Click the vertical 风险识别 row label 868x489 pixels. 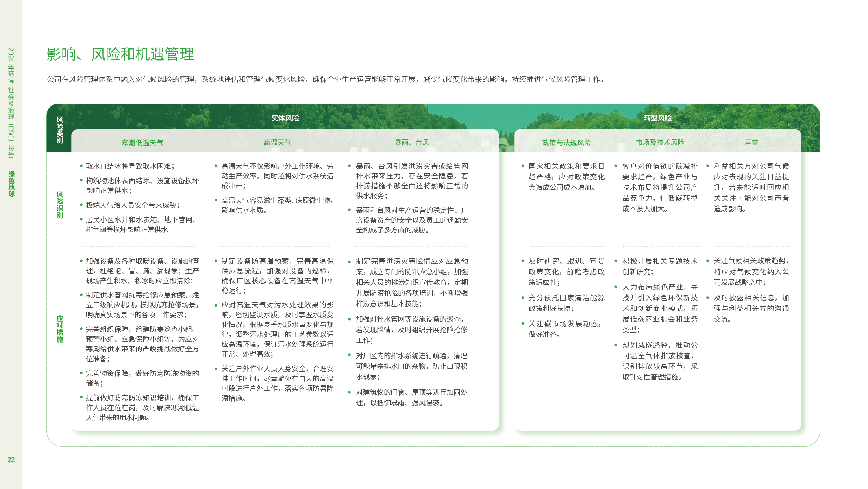coord(59,205)
